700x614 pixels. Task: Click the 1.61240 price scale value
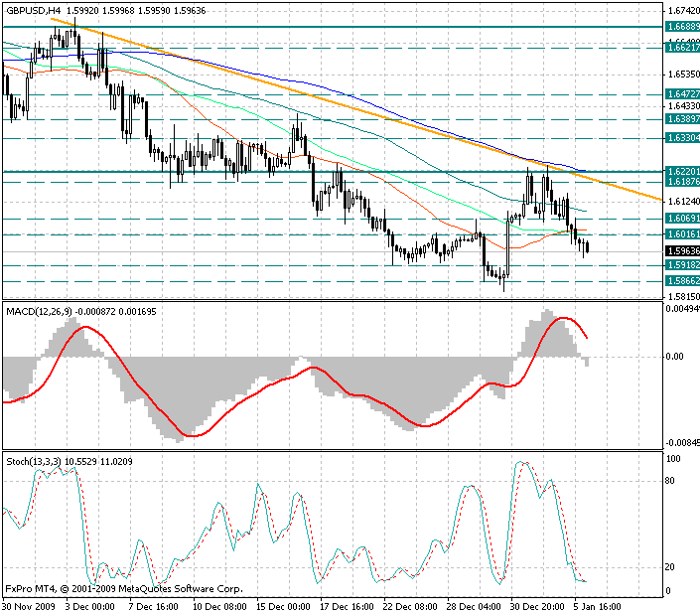(x=683, y=202)
